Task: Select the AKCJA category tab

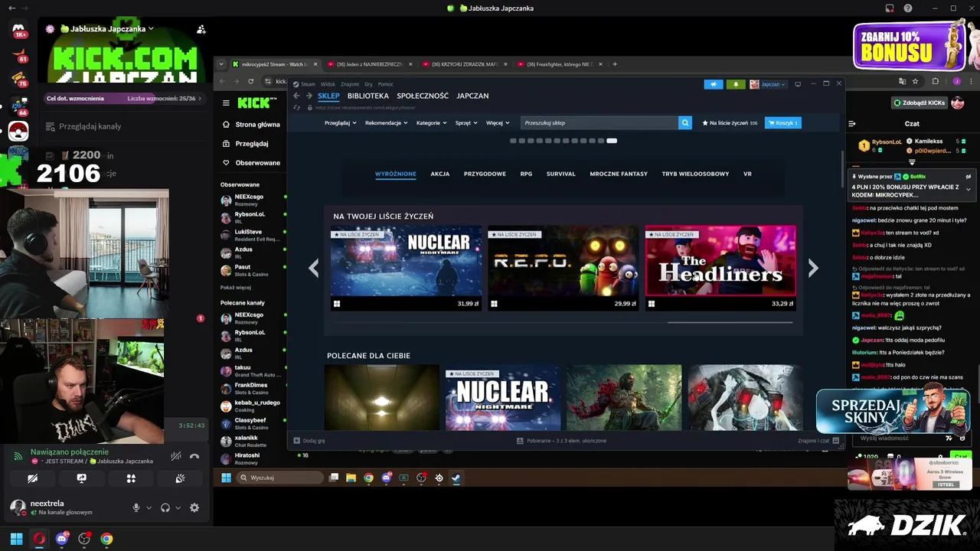Action: pyautogui.click(x=440, y=174)
